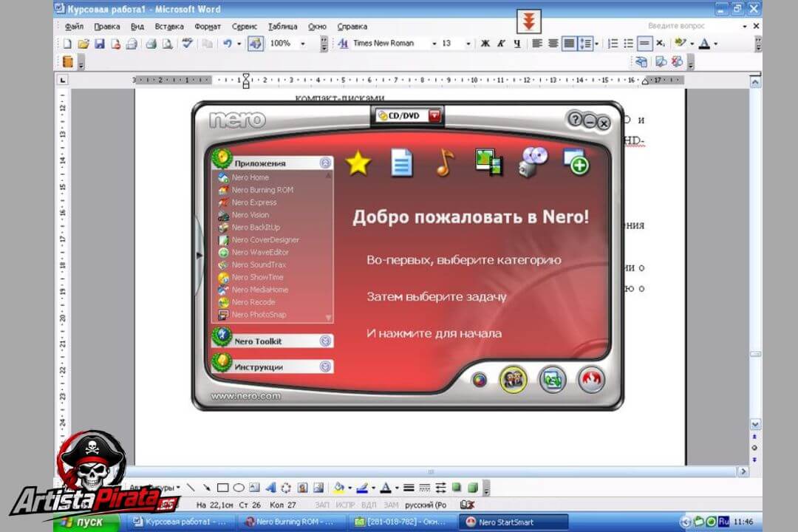The height and width of the screenshot is (532, 798).
Task: Open the Таблица menu
Action: pos(282,27)
